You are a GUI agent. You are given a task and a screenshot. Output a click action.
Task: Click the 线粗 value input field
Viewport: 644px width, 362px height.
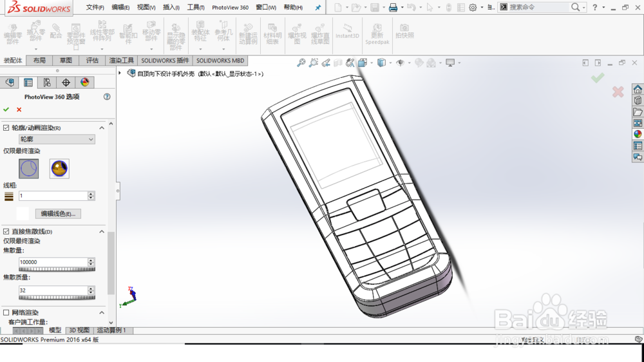[x=53, y=196]
